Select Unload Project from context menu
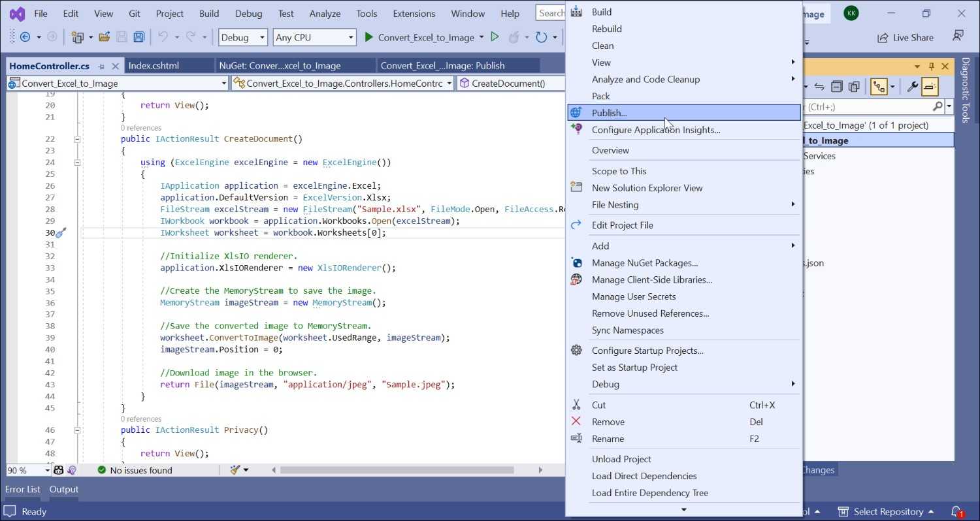The image size is (980, 521). (x=683, y=459)
